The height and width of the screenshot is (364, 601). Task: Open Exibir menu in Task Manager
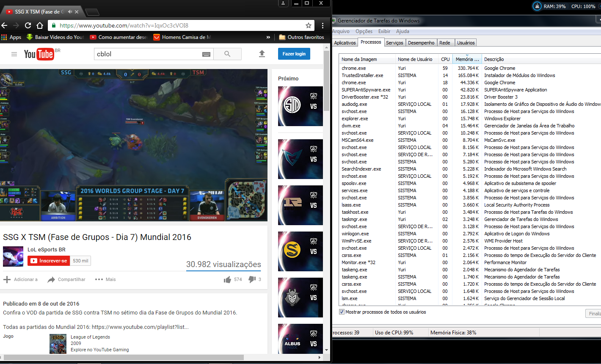[x=384, y=31]
